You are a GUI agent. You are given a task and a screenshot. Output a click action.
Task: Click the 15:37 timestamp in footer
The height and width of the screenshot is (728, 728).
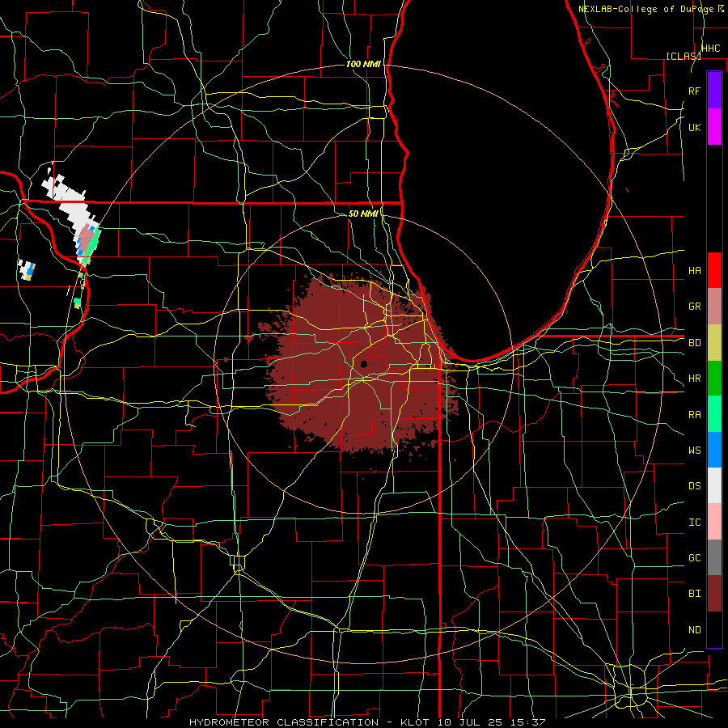530,722
